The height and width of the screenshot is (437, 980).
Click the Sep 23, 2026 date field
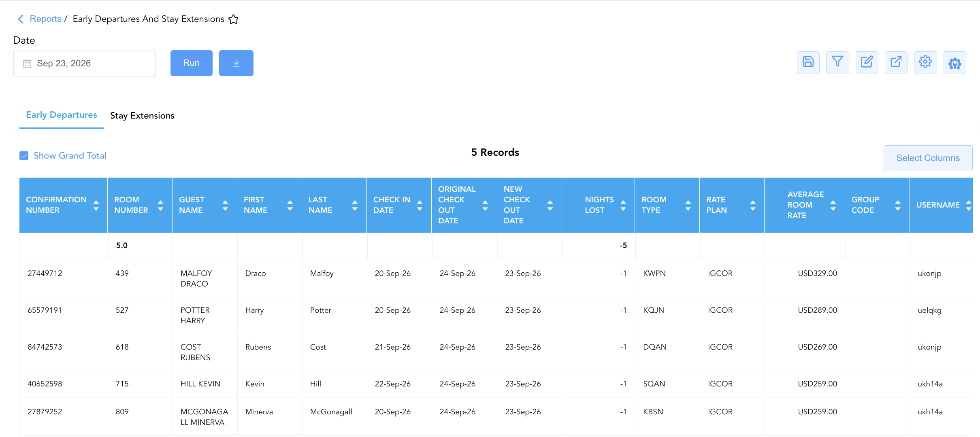point(84,64)
